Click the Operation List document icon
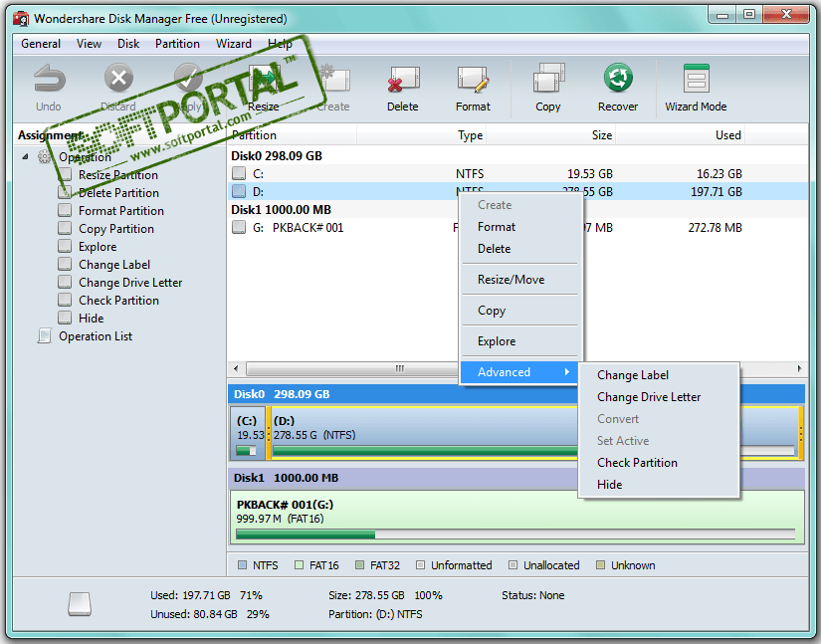This screenshot has height=644, width=821. pyautogui.click(x=45, y=336)
